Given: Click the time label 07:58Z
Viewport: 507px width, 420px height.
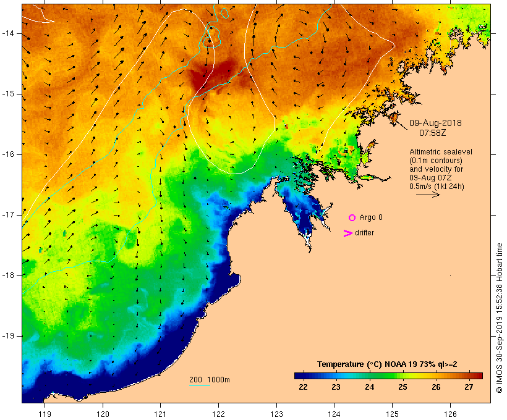Looking at the screenshot, I should pos(433,133).
